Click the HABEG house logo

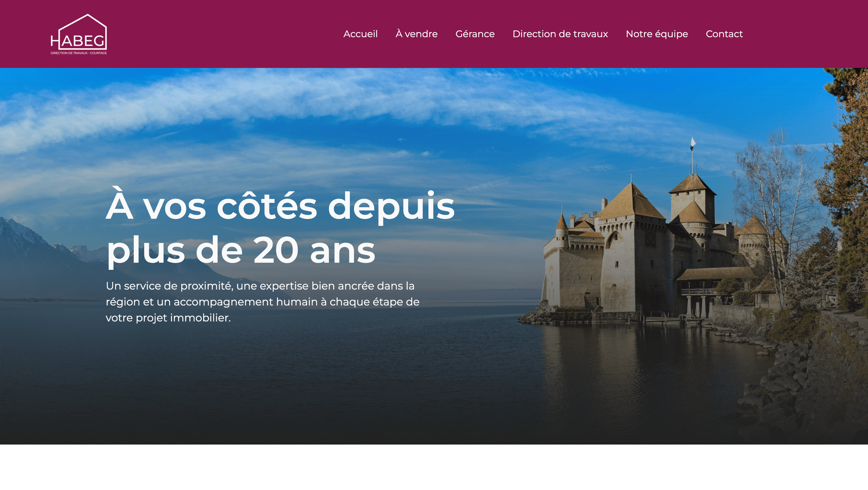[x=79, y=34]
